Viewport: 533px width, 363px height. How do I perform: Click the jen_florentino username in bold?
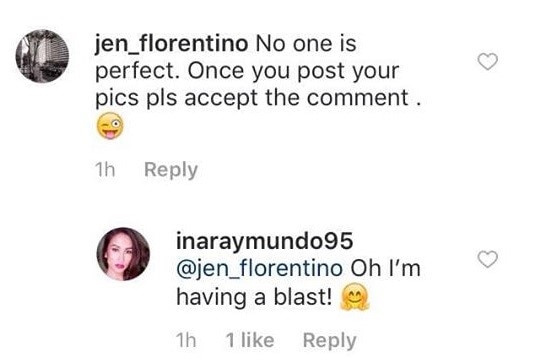[171, 44]
